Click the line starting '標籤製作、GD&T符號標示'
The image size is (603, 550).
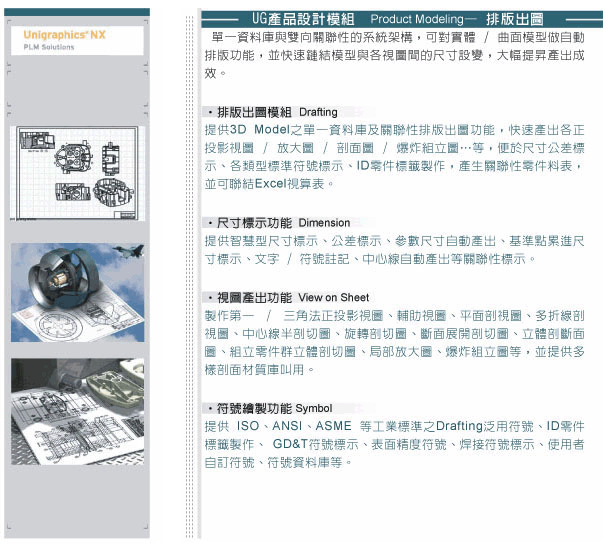point(395,444)
